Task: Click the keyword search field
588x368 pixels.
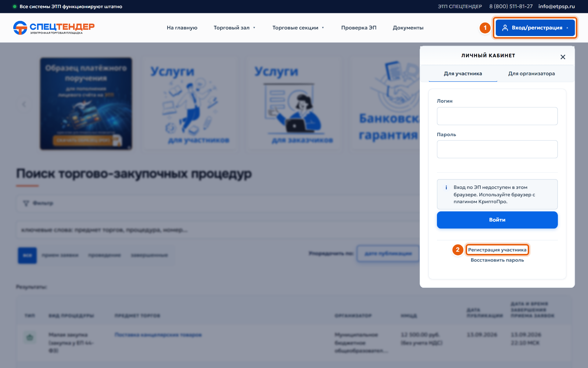Action: point(218,230)
